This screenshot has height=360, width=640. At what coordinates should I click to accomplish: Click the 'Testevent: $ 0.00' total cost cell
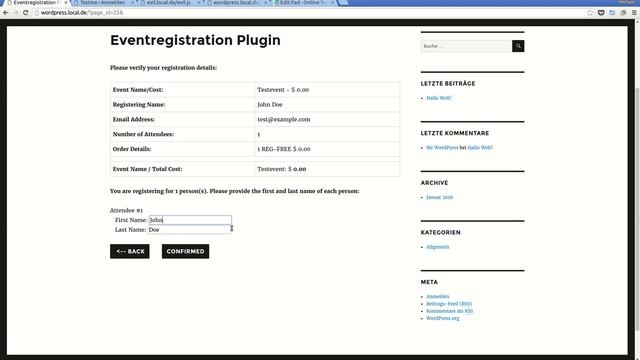[x=327, y=169]
